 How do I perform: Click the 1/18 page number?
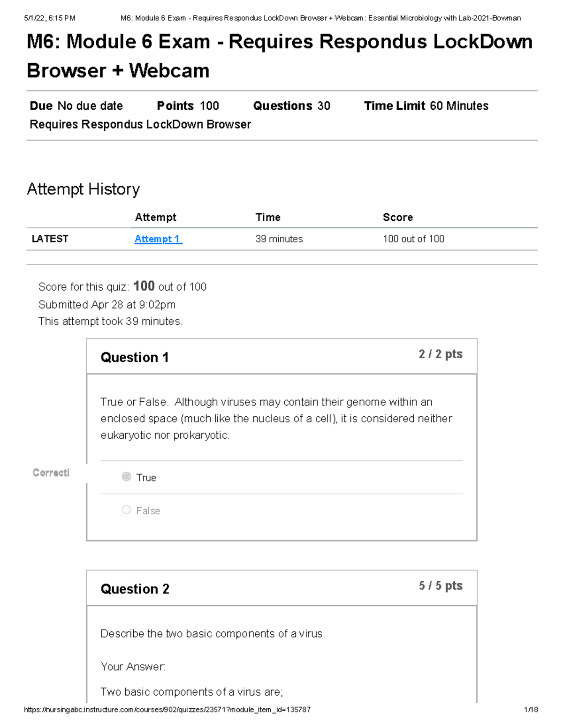(531, 710)
